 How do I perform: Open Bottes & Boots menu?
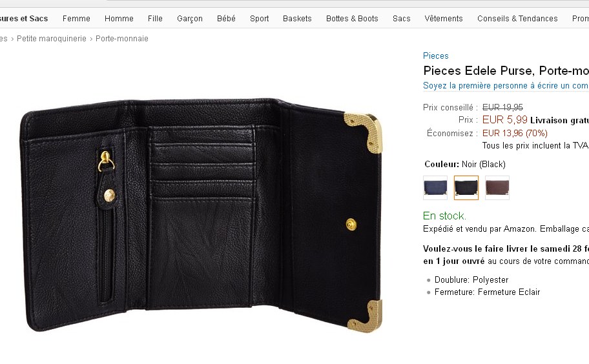352,19
